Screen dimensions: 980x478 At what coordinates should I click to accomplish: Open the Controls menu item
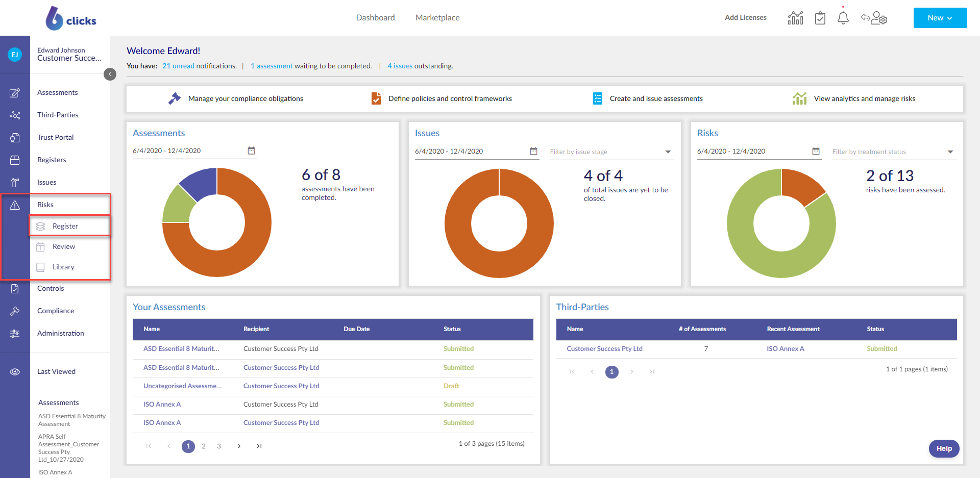pyautogui.click(x=51, y=289)
